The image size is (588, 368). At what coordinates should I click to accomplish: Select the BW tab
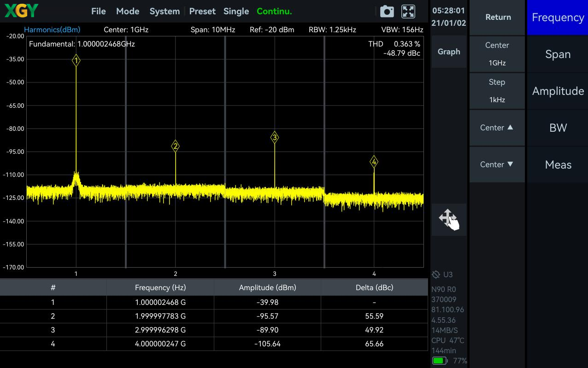coord(558,128)
